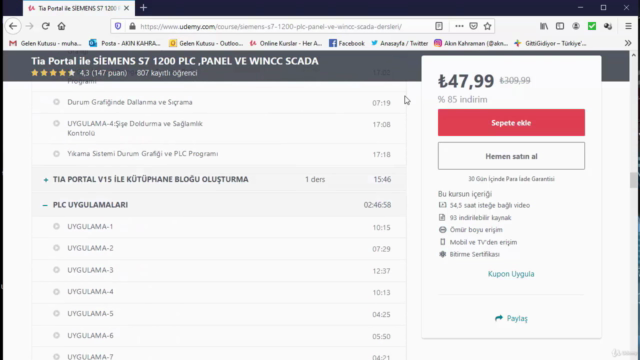Click the UYGULAMA-6 lesson title

pos(90,336)
